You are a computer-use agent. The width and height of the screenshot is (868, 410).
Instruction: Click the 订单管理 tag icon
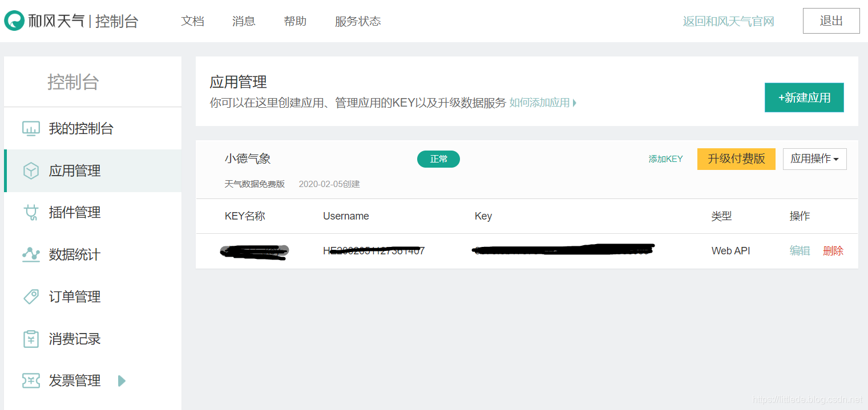[x=31, y=297]
